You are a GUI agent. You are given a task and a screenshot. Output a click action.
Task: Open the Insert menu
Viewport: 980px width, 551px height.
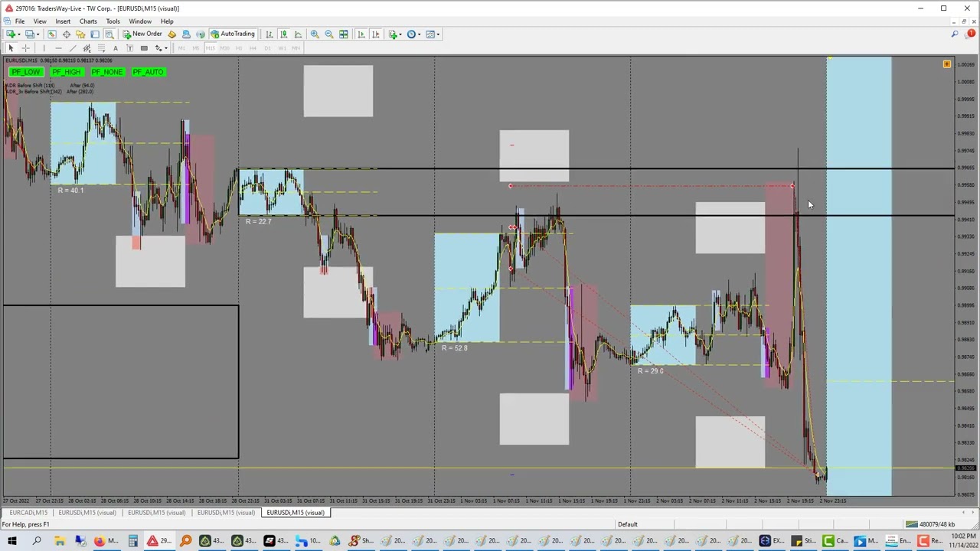(x=63, y=21)
